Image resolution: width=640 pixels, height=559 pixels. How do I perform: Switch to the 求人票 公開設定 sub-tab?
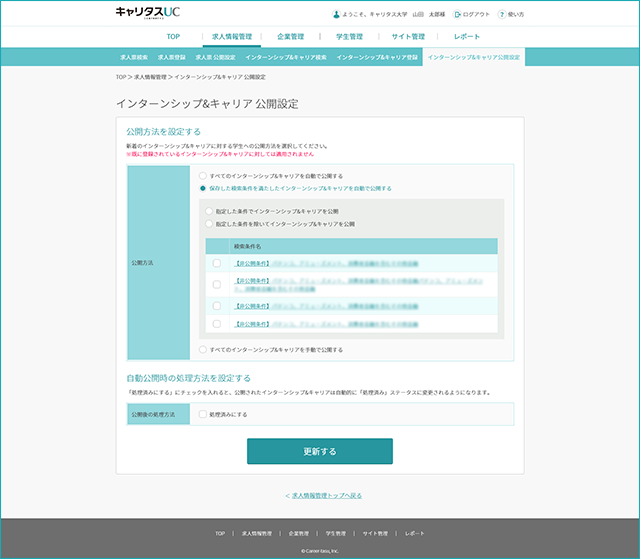(215, 57)
